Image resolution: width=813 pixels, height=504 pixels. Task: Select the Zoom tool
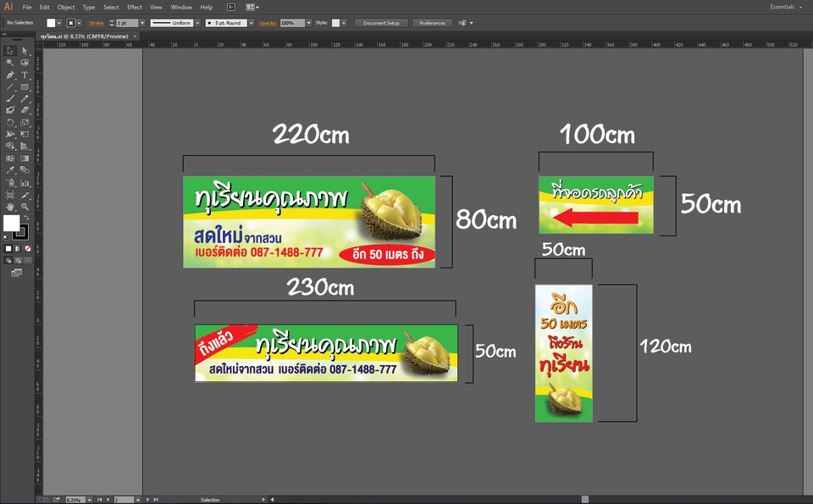pos(25,206)
